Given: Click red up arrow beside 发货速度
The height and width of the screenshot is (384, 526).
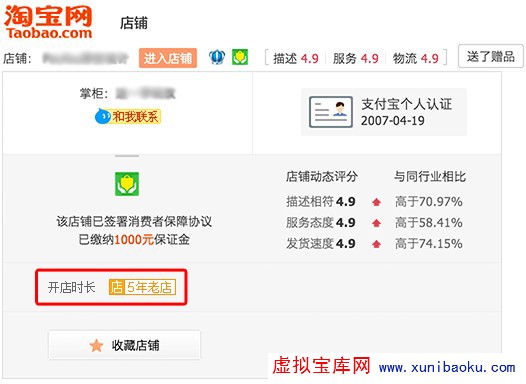Looking at the screenshot, I should 376,244.
